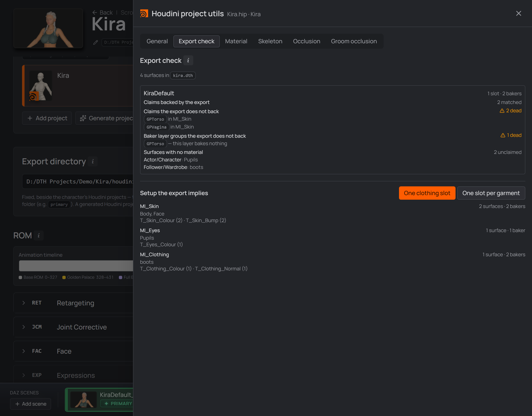
Task: Click the MI_Clothing material entry
Action: [x=154, y=255]
